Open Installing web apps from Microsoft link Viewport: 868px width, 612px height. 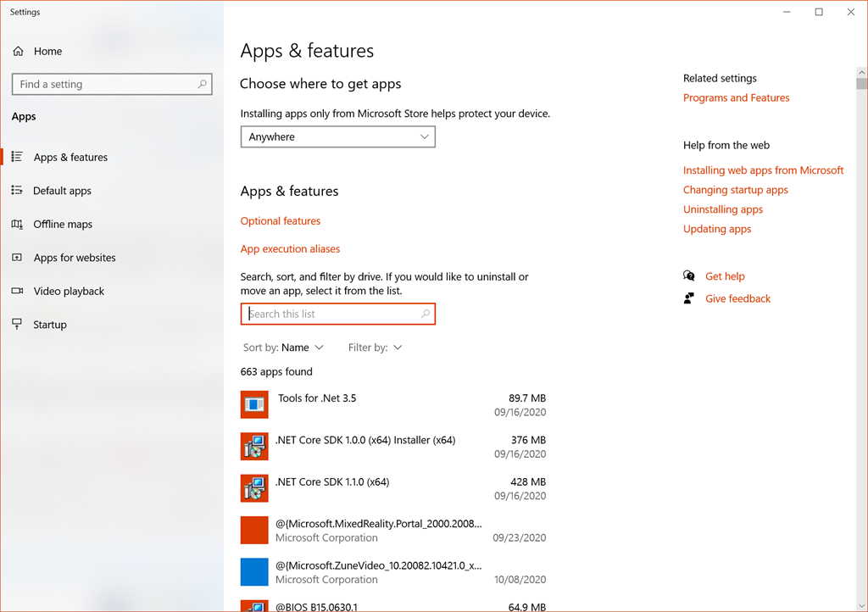pos(764,170)
